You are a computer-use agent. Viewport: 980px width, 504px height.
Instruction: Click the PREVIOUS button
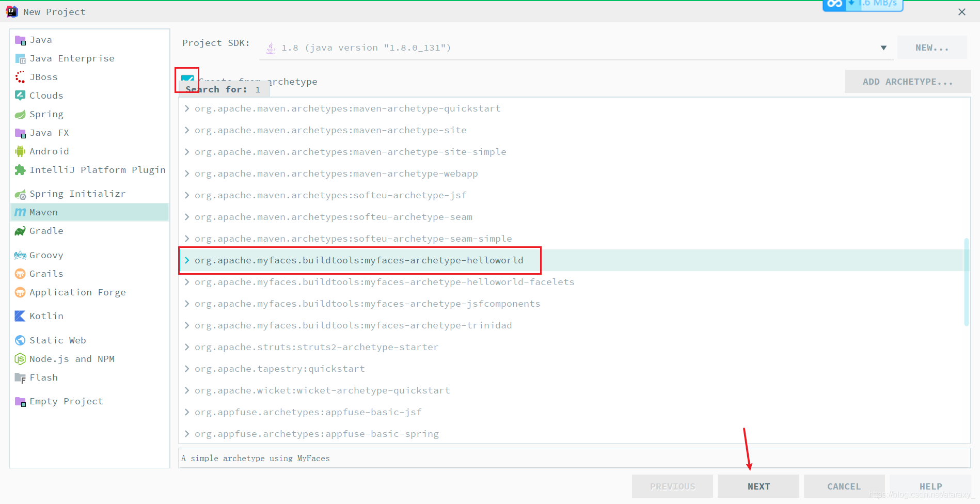coord(672,486)
